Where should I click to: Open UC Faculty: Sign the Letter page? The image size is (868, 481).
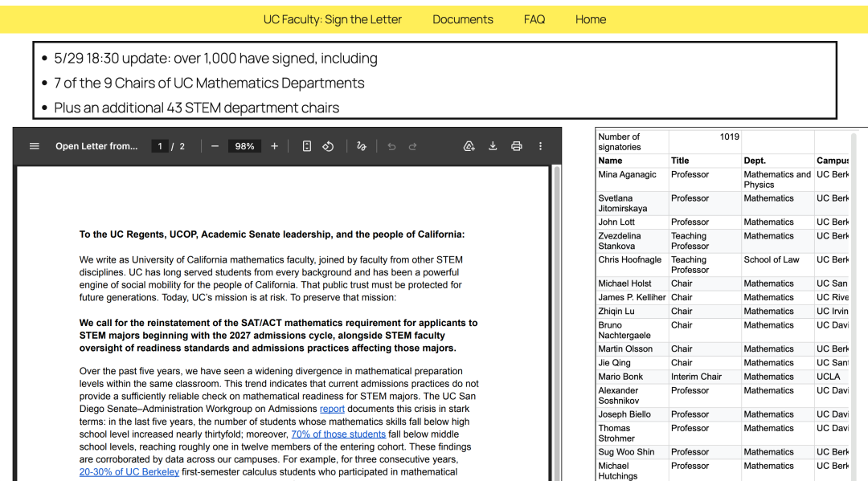click(332, 19)
